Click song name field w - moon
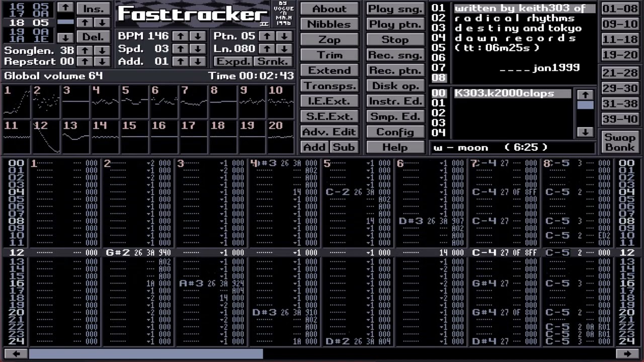The image size is (644, 362). (x=513, y=147)
